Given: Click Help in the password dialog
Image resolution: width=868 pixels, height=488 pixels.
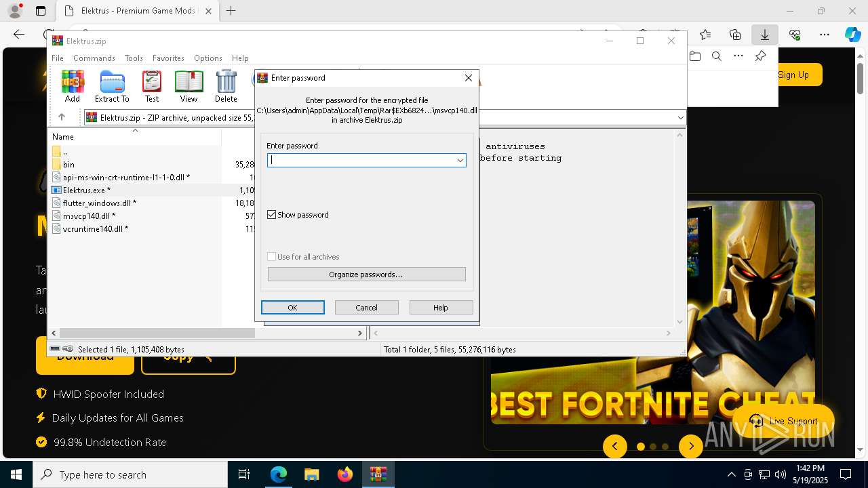Looking at the screenshot, I should point(441,308).
